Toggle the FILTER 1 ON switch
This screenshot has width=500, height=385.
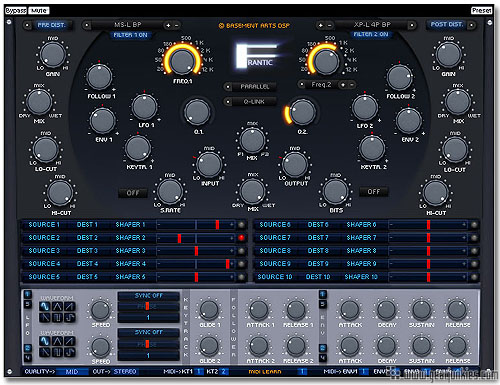click(x=130, y=35)
